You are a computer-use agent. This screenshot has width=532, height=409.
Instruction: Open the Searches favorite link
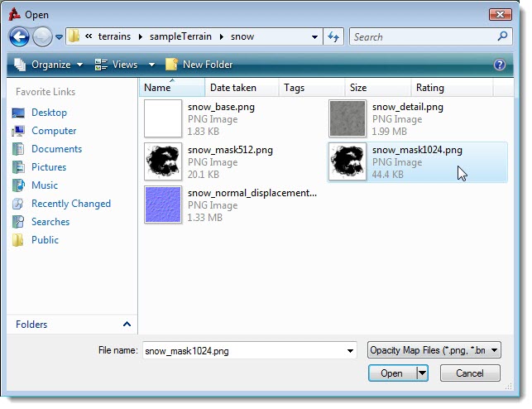pyautogui.click(x=50, y=222)
